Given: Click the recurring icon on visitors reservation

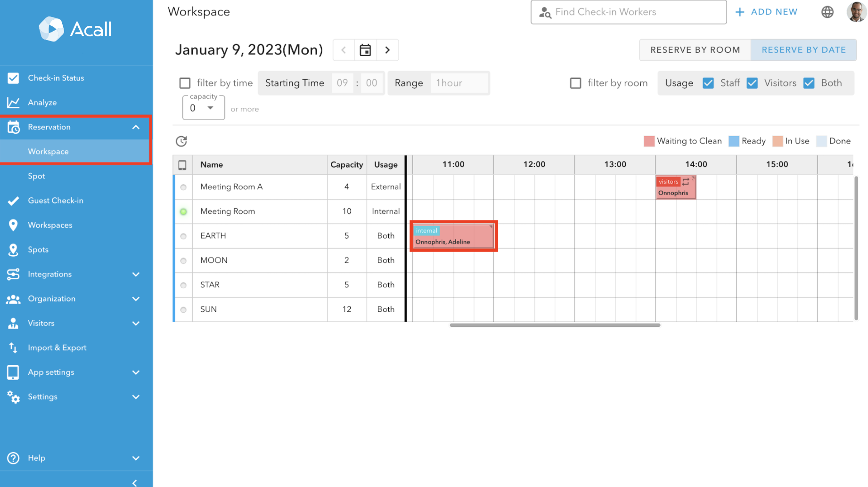Looking at the screenshot, I should pyautogui.click(x=686, y=181).
